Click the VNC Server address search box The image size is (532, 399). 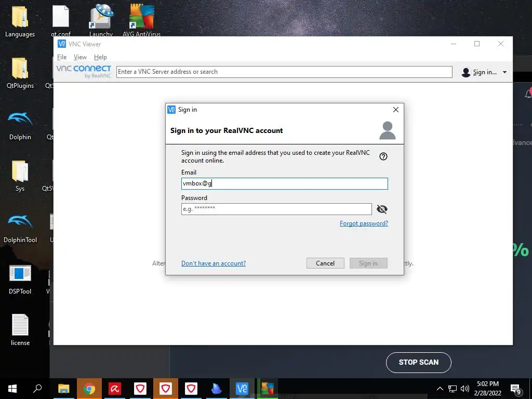pos(284,72)
